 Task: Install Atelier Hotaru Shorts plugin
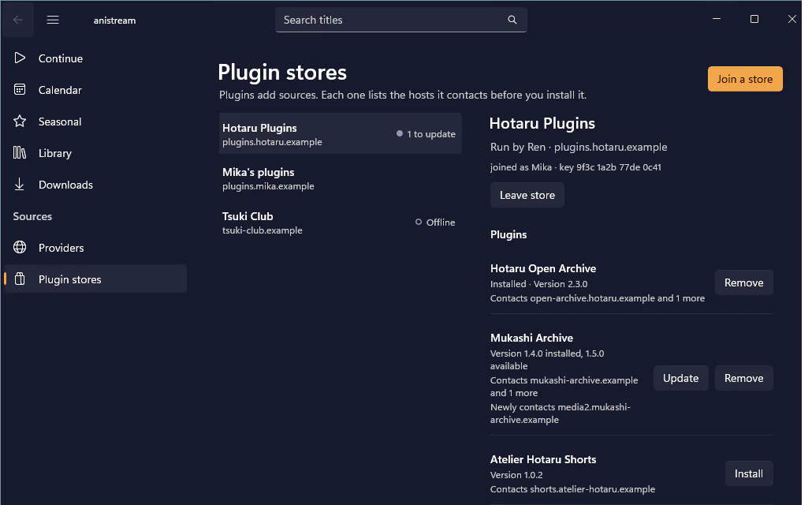(749, 473)
